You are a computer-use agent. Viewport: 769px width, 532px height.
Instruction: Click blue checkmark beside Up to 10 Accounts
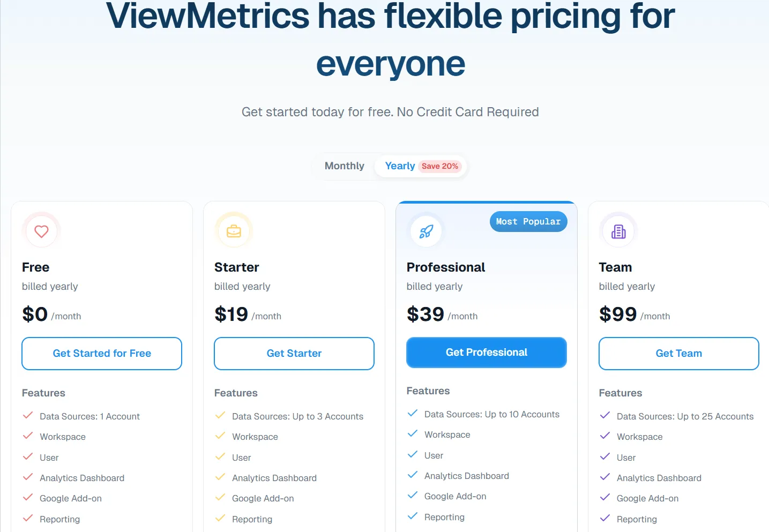(x=413, y=414)
